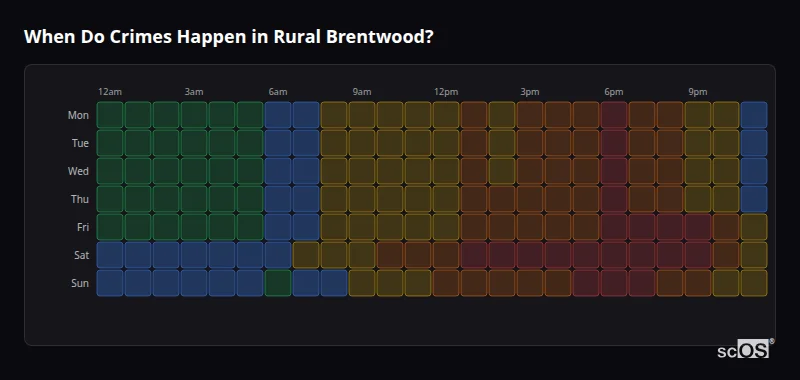
Task: Select the Saturday 9pm red cell
Action: pos(698,255)
